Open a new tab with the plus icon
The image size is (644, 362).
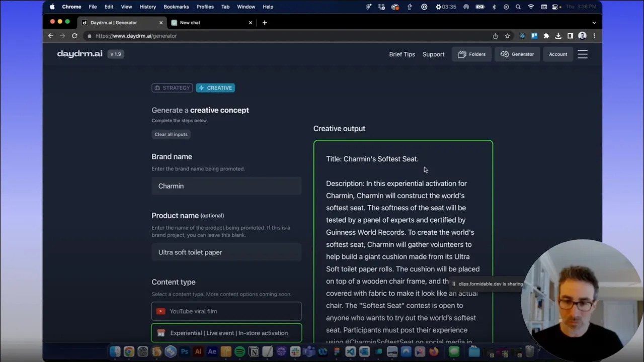265,23
